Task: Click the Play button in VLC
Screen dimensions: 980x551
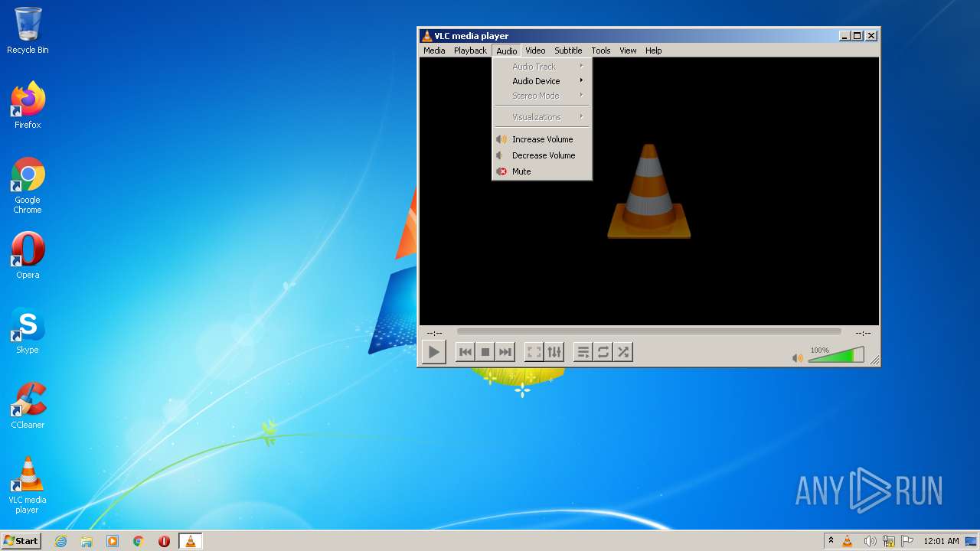Action: tap(434, 352)
